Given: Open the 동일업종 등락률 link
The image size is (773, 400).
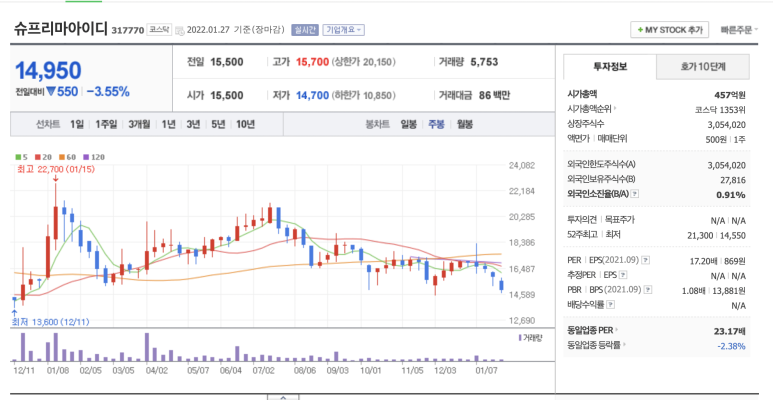Looking at the screenshot, I should (x=596, y=345).
